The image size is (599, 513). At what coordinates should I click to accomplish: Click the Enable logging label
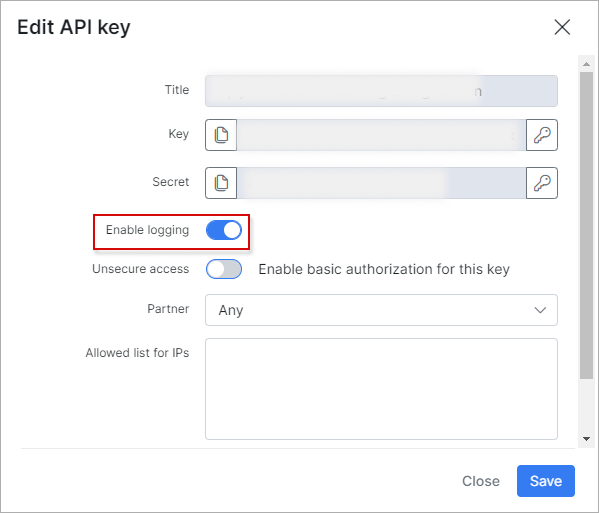147,230
